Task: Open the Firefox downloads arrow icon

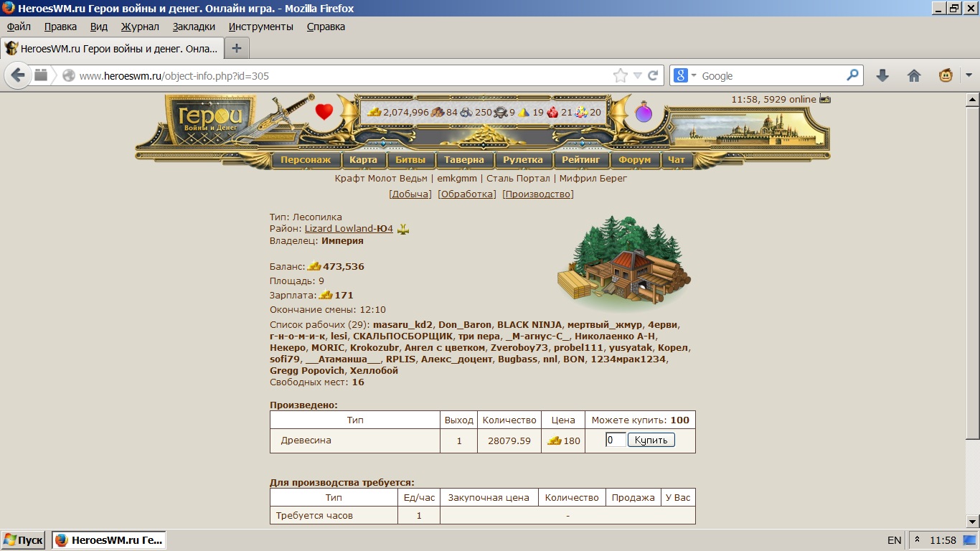Action: pos(882,75)
